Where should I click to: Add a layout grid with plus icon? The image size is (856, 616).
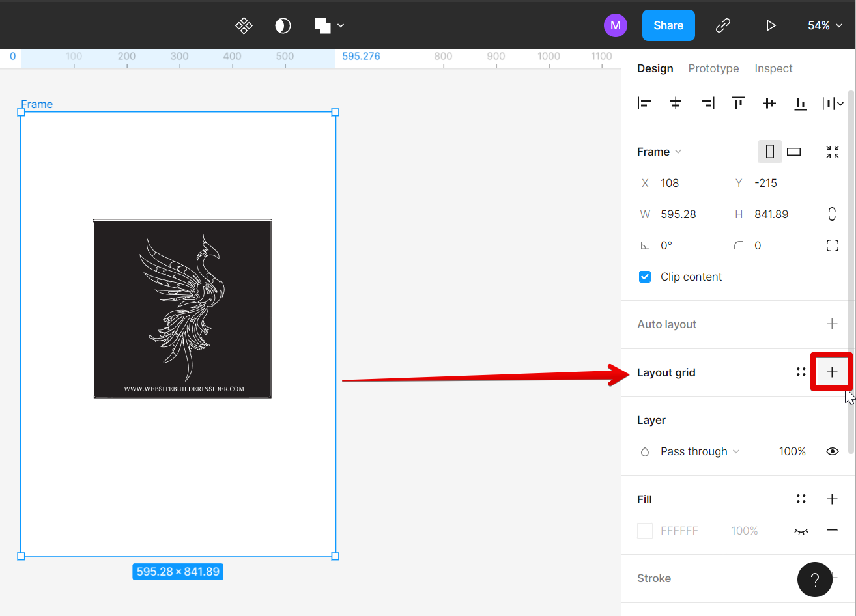831,372
